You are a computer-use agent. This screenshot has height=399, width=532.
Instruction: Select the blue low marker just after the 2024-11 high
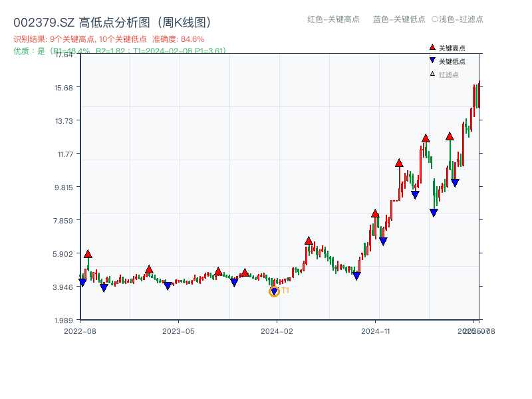coord(383,241)
